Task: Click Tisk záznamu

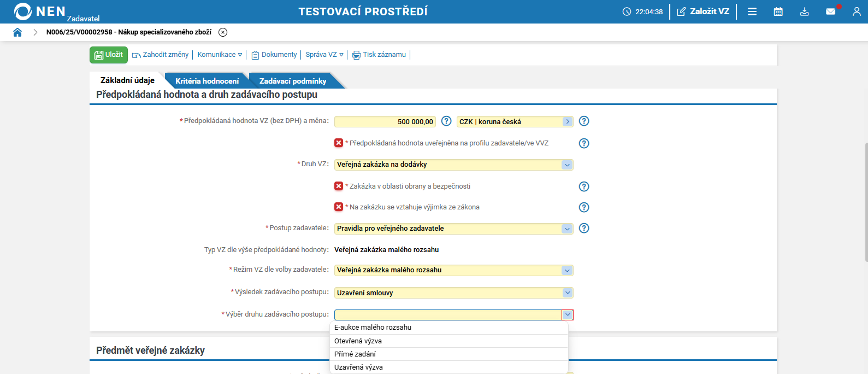Action: pos(379,55)
